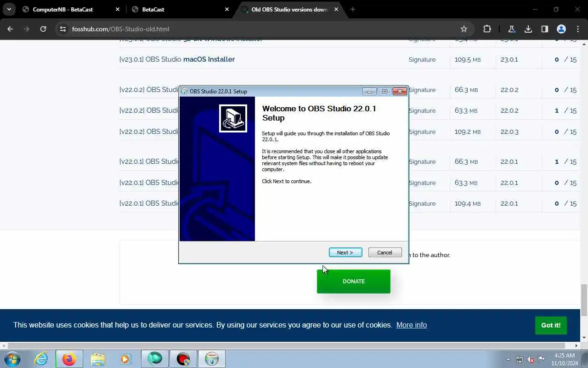Close the ComputerNB - BetaCast tab
Viewport: 588px width, 368px height.
click(x=117, y=9)
